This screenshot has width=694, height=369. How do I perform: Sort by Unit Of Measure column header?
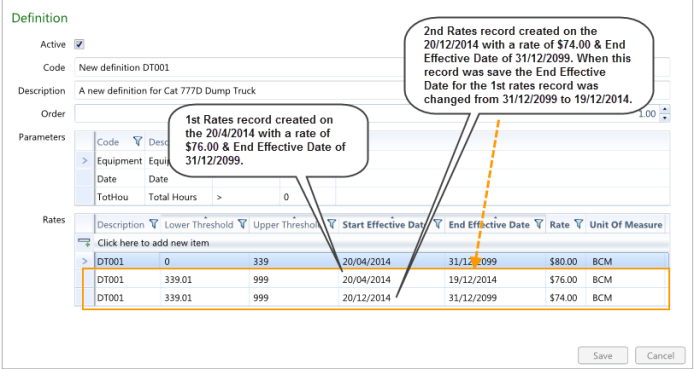pos(626,225)
